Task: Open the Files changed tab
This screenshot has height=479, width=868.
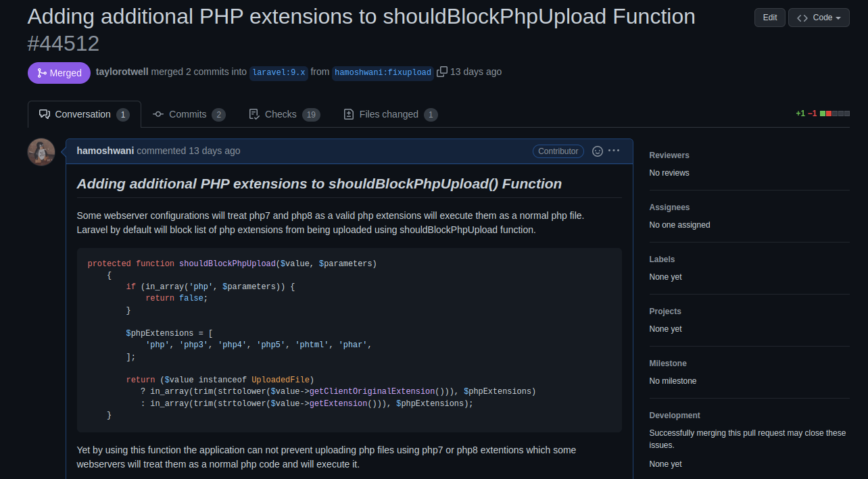Action: [x=390, y=114]
